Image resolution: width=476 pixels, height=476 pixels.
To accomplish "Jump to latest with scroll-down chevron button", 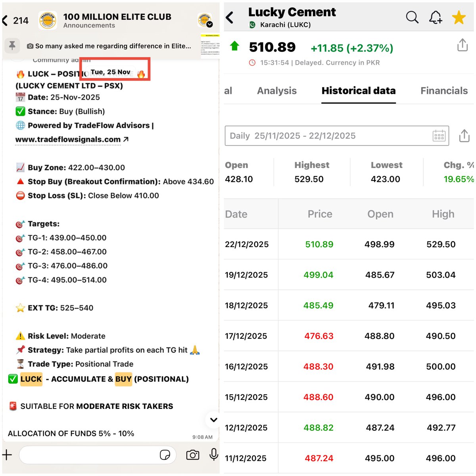I will (213, 420).
